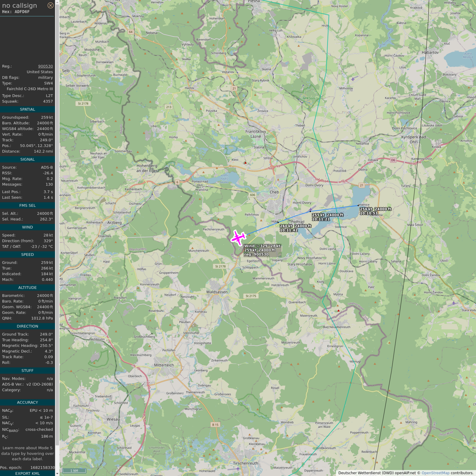Click the 1 NM scale bar
476x476 pixels.
[x=74, y=471]
